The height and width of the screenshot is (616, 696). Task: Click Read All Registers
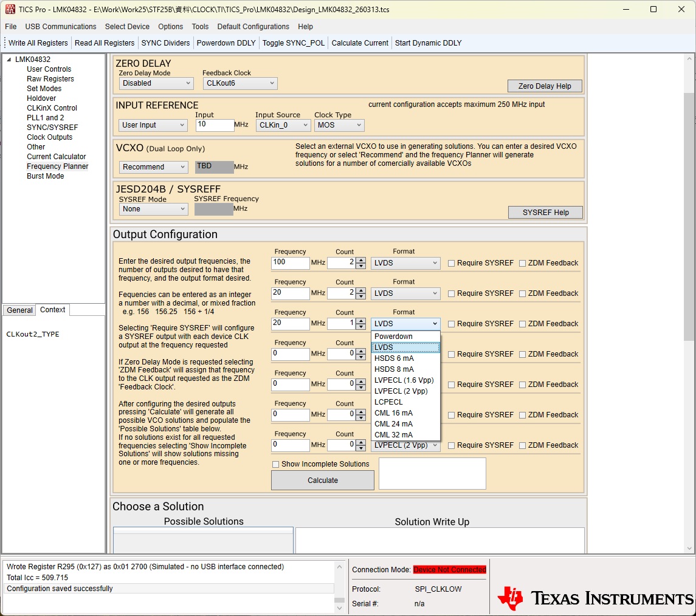point(105,43)
